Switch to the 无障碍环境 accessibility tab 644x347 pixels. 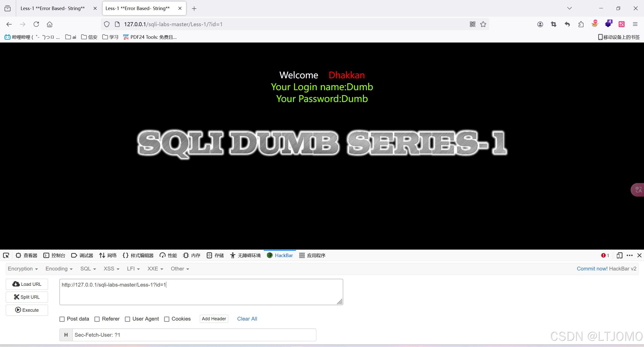[x=245, y=255]
